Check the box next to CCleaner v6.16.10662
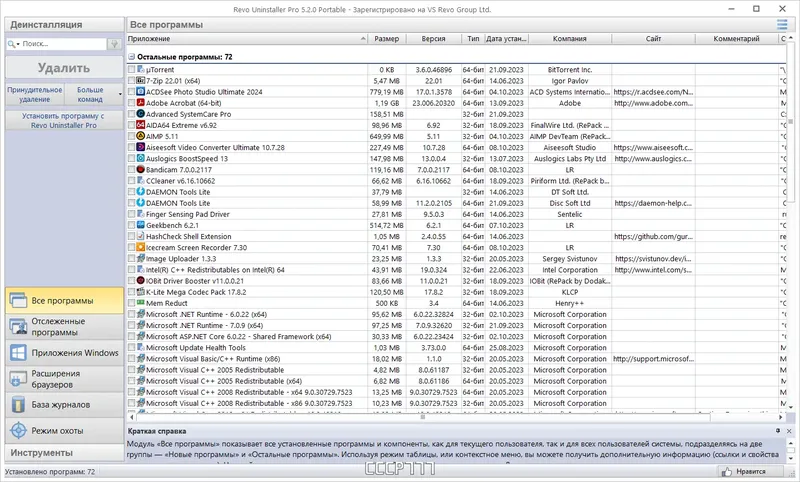Viewport: 800px width, 482px height. click(132, 181)
